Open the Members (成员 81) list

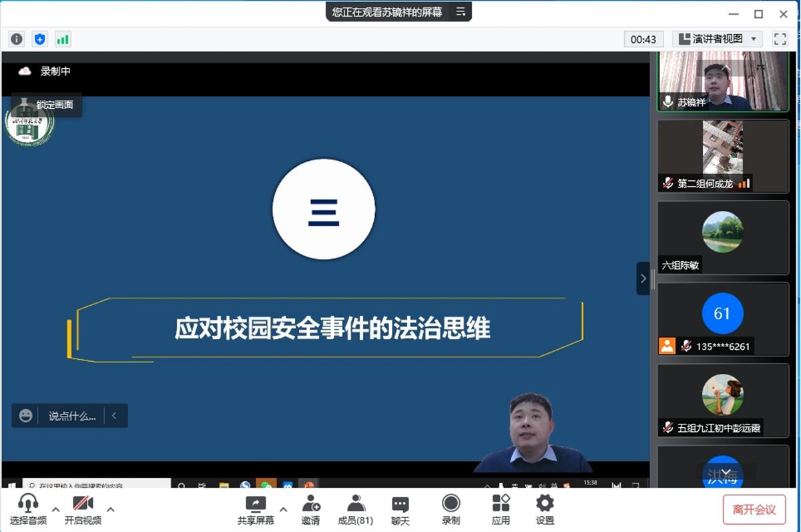click(355, 509)
